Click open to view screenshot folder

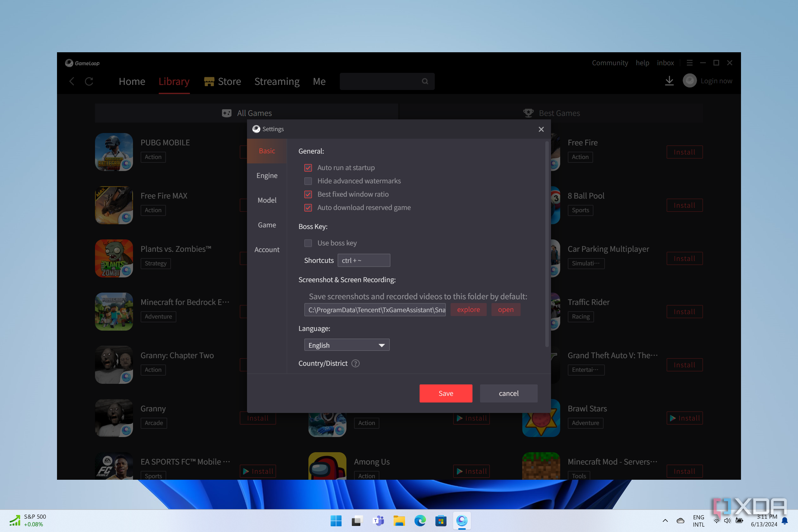point(506,310)
